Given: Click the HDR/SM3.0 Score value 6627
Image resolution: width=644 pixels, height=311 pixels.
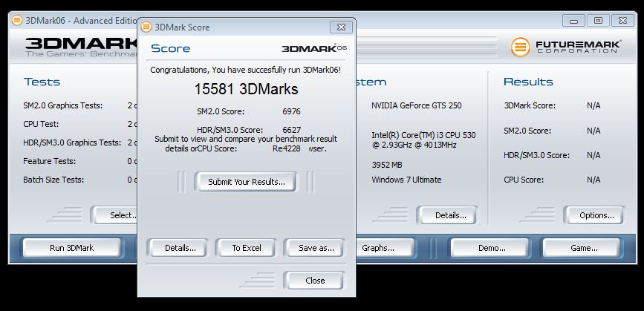Looking at the screenshot, I should coord(292,130).
